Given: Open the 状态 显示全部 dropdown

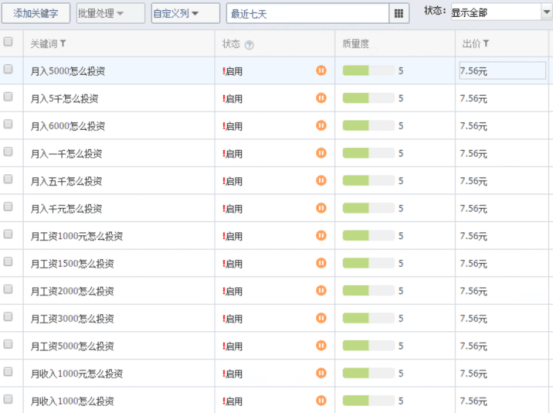Looking at the screenshot, I should [x=501, y=13].
